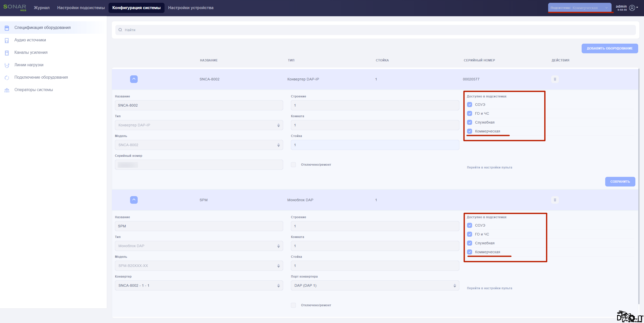Open Настройки устройства tab
Image resolution: width=644 pixels, height=323 pixels.
[x=191, y=8]
